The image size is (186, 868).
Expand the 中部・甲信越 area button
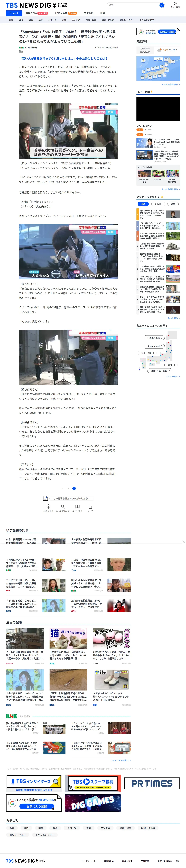155,346
